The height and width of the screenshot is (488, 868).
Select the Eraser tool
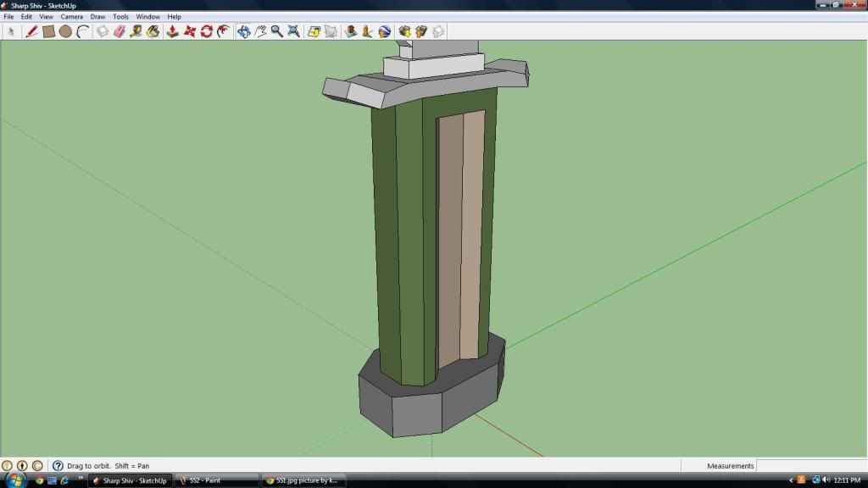coord(119,31)
